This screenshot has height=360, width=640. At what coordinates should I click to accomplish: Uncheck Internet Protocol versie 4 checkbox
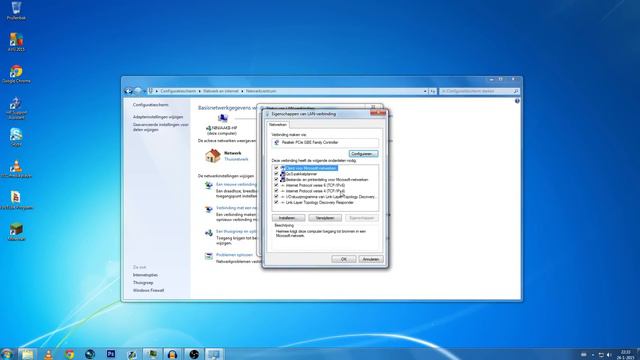coord(276,191)
